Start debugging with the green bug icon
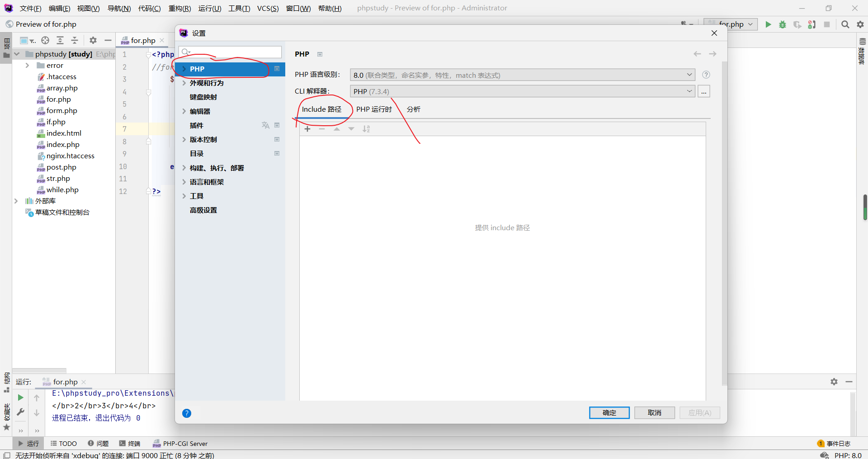868x459 pixels. [783, 24]
